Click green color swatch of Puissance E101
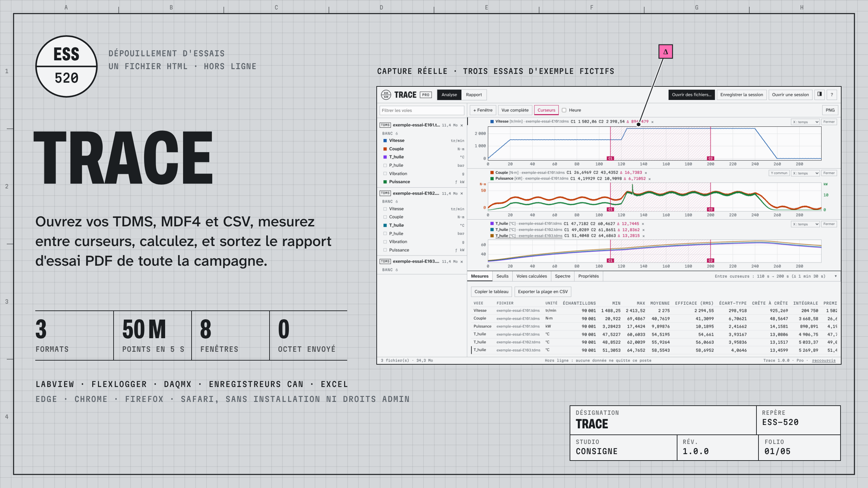868x488 pixels. tap(385, 182)
